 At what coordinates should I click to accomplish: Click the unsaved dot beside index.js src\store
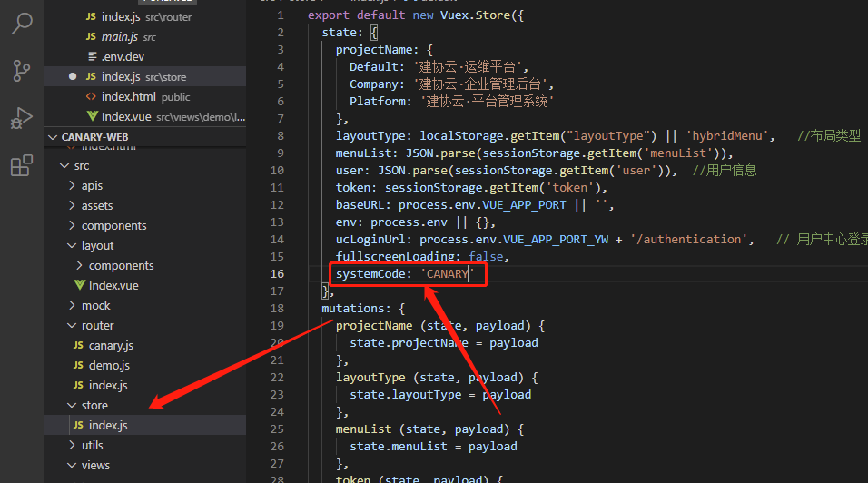pyautogui.click(x=73, y=76)
